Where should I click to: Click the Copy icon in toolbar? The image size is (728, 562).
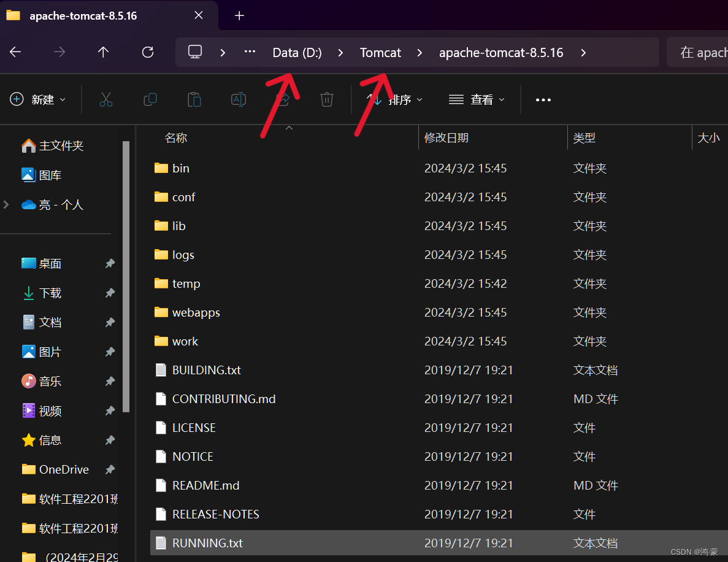tap(150, 99)
